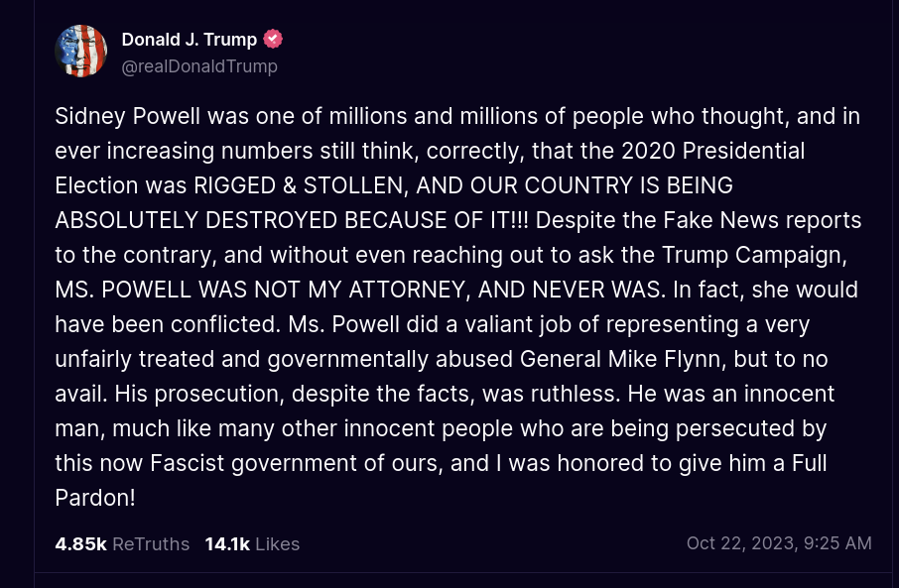Open the Oct 22, 2023 timestamp
Viewport: 899px width, 588px height.
(x=779, y=543)
